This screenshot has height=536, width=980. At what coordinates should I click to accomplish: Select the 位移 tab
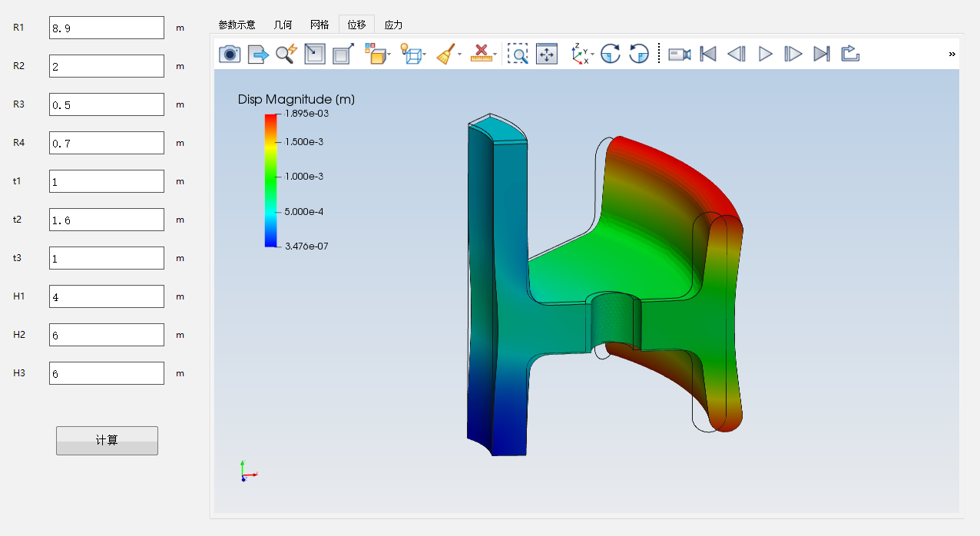point(356,25)
